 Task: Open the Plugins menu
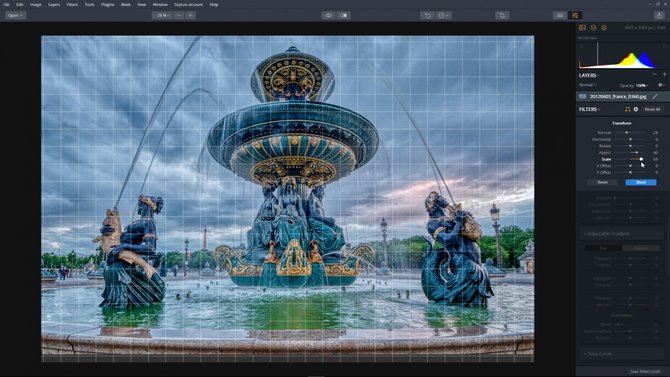point(107,5)
